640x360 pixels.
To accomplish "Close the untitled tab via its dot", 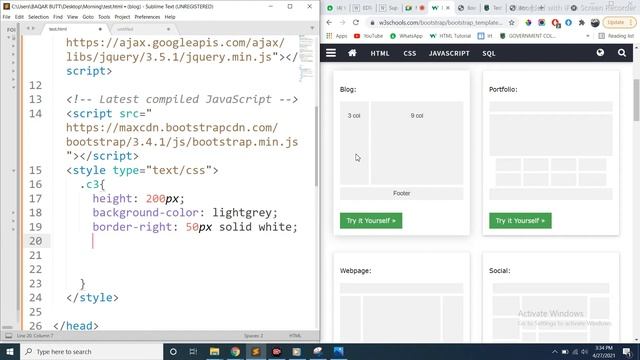I will (x=168, y=29).
